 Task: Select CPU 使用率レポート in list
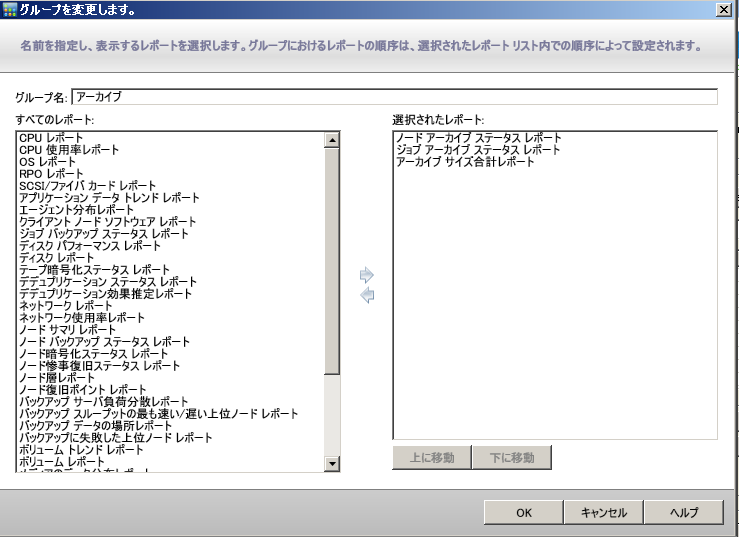coord(69,150)
